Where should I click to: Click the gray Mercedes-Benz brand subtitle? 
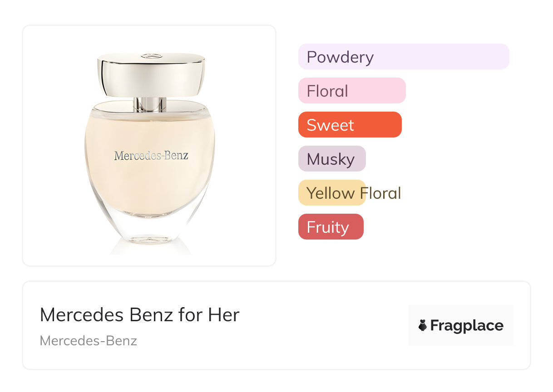tap(89, 341)
